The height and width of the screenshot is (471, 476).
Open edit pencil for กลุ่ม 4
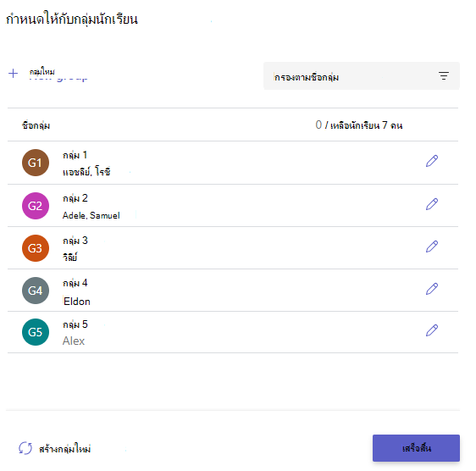click(432, 289)
